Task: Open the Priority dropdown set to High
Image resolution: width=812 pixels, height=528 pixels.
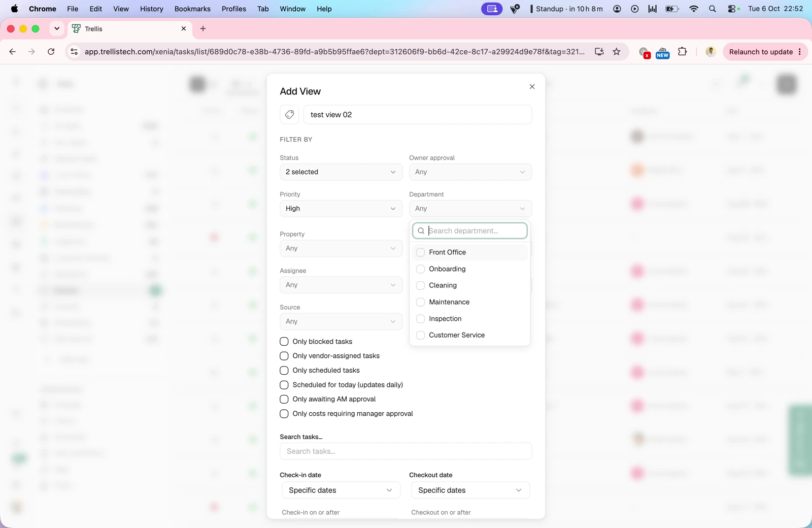Action: [341, 209]
